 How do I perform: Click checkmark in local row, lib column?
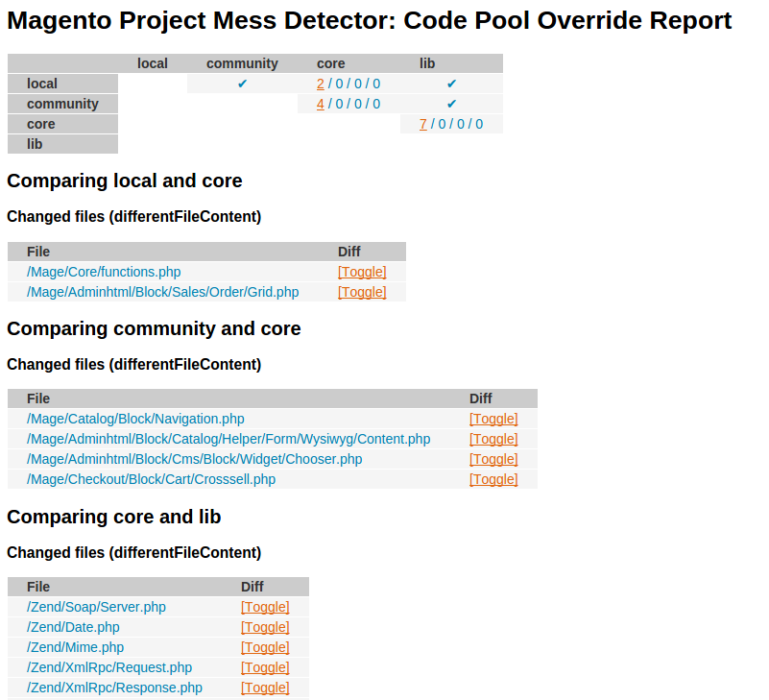point(451,84)
